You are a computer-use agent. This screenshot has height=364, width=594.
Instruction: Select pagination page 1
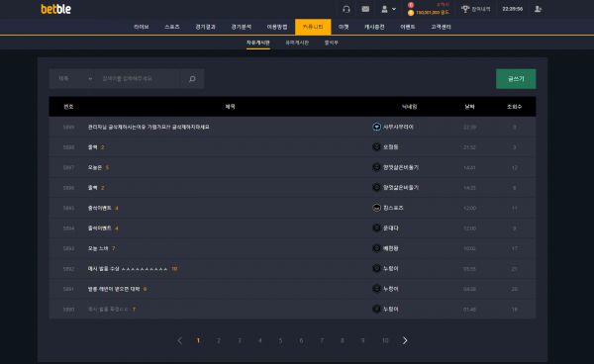[198, 340]
